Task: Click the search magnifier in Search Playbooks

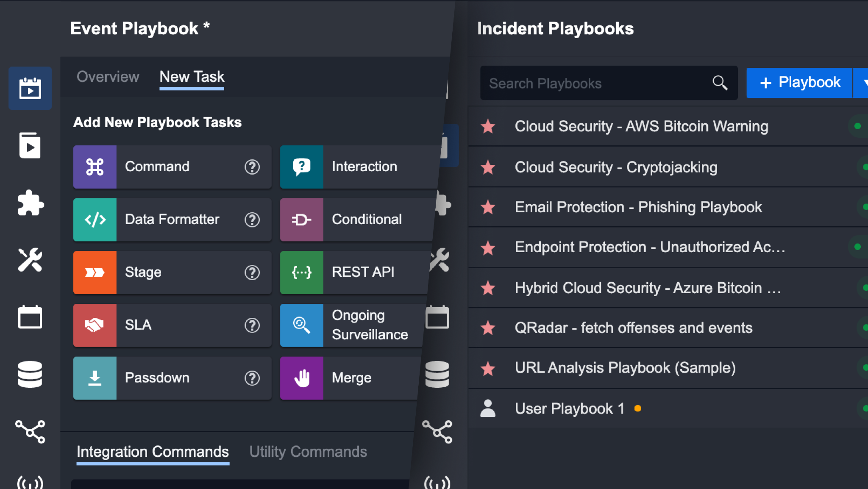Action: click(720, 83)
